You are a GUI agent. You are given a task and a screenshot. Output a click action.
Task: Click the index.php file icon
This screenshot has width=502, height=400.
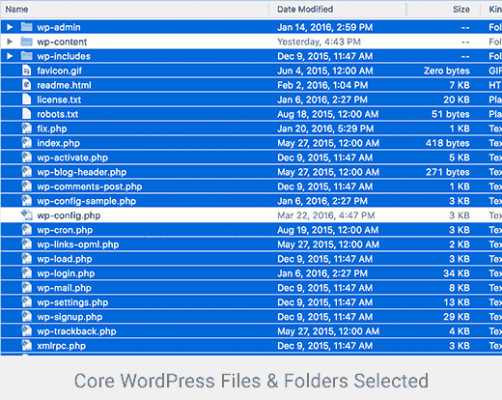27,143
